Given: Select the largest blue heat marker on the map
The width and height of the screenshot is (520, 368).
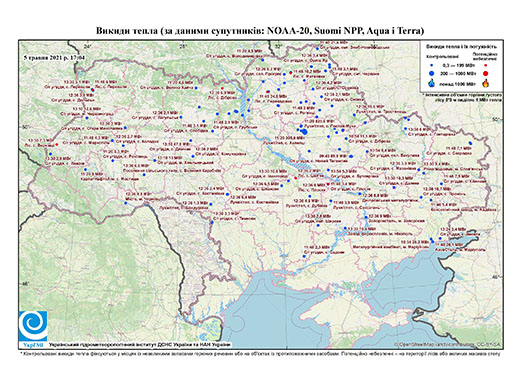Looking at the screenshot, I should pyautogui.click(x=304, y=132).
